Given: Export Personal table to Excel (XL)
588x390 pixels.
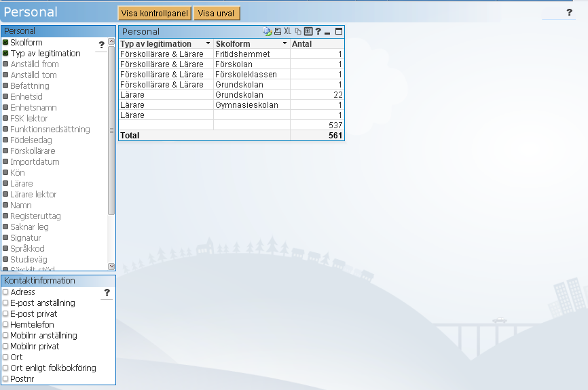Looking at the screenshot, I should pos(288,31).
